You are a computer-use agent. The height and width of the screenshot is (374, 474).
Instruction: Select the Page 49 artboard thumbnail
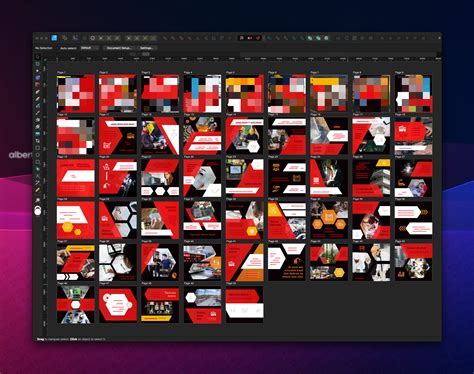tap(202, 305)
